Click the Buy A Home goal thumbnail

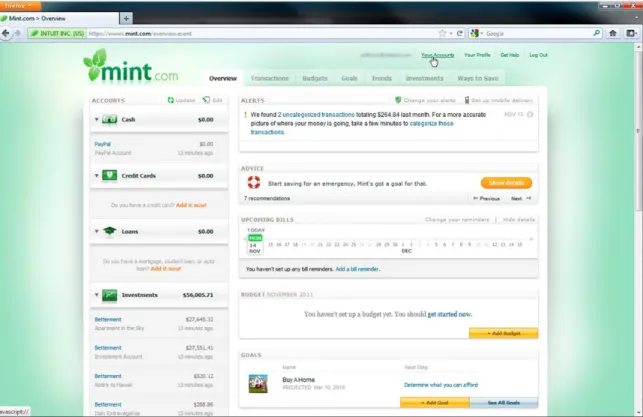258,384
